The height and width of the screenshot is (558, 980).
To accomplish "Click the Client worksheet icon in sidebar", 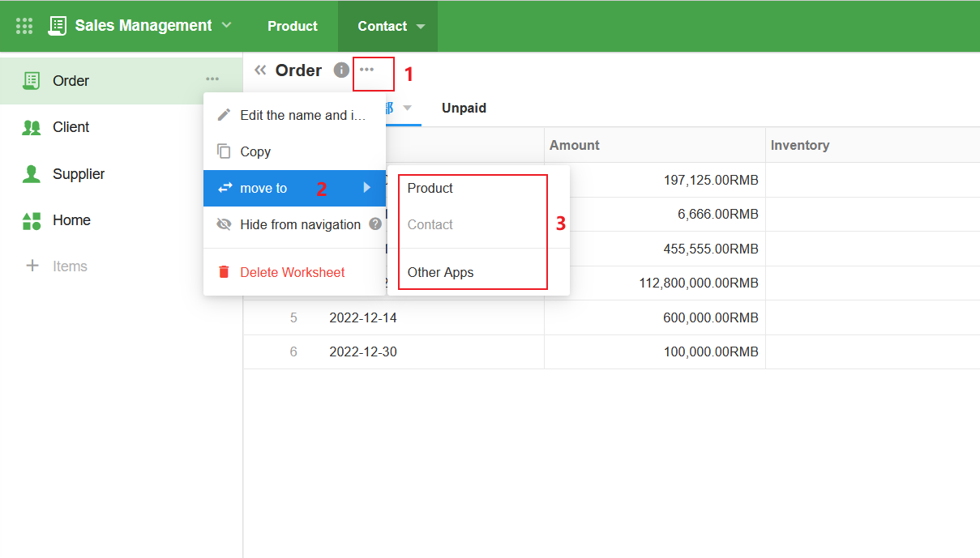I will [32, 127].
